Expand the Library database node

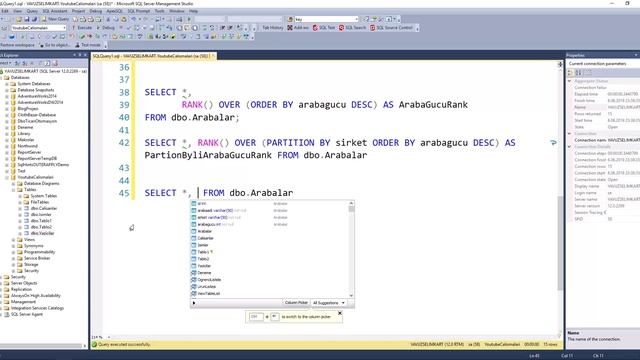[7, 133]
